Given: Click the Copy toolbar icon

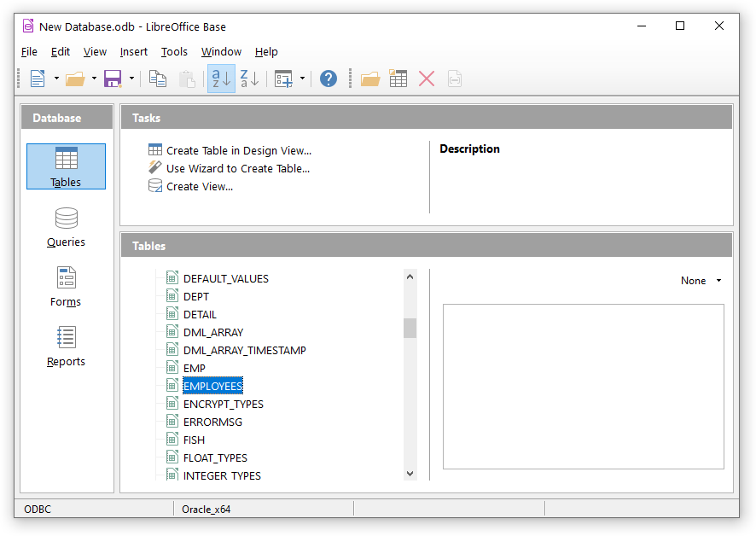Looking at the screenshot, I should 157,78.
